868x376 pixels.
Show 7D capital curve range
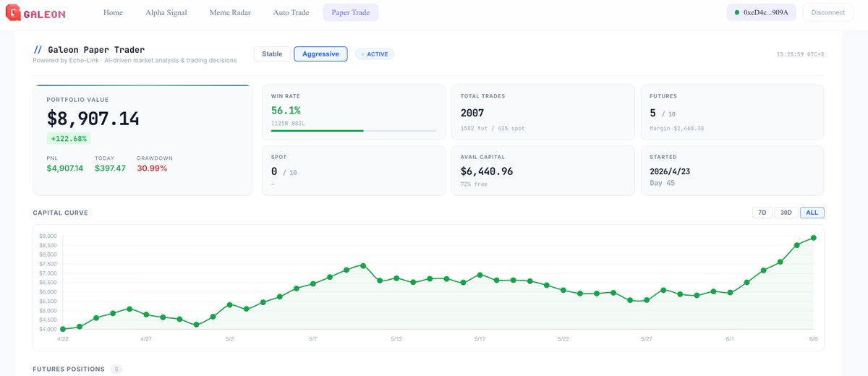point(762,213)
